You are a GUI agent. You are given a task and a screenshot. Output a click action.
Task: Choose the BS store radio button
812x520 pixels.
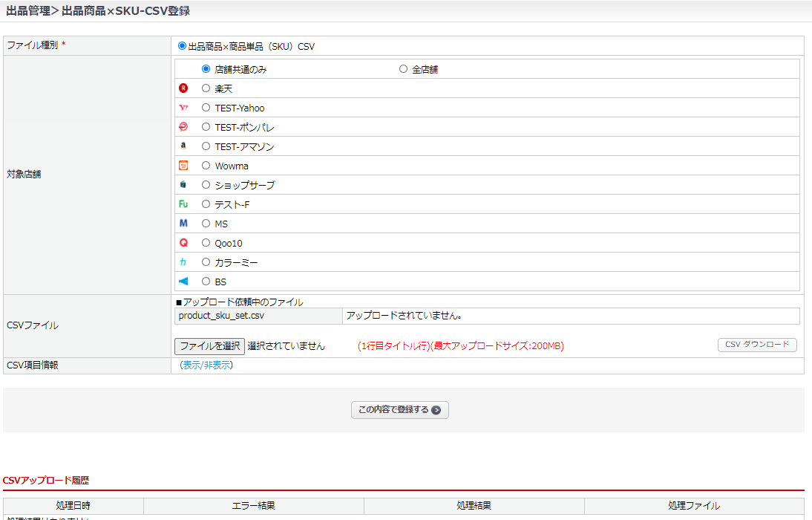206,281
